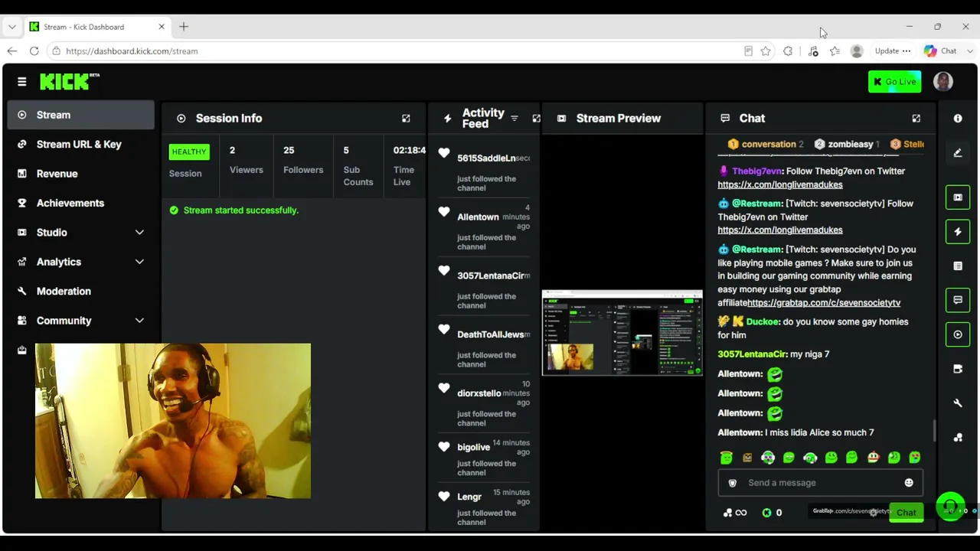
Task: Open the Activity Feed filter dropdown
Action: [x=514, y=119]
